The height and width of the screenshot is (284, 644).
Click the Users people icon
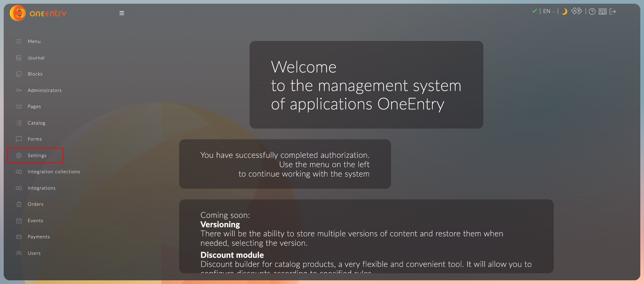19,253
